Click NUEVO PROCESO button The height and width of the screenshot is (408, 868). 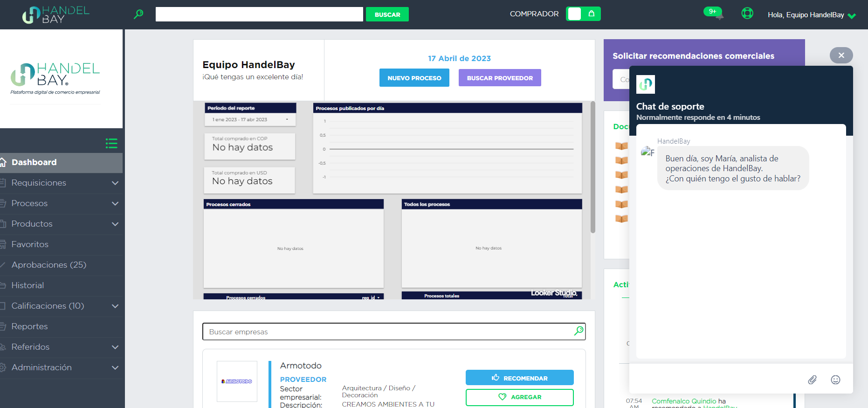pyautogui.click(x=414, y=78)
